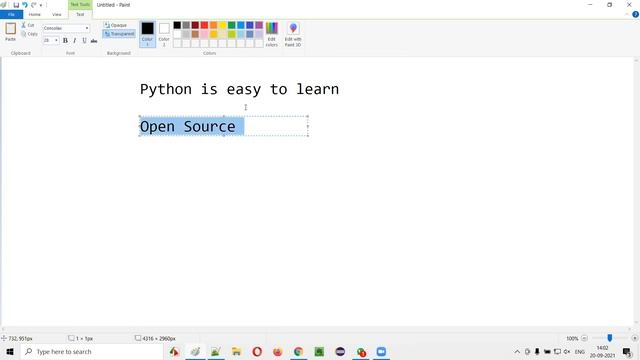Click the ENG language indicator
640x360 pixels.
click(580, 351)
